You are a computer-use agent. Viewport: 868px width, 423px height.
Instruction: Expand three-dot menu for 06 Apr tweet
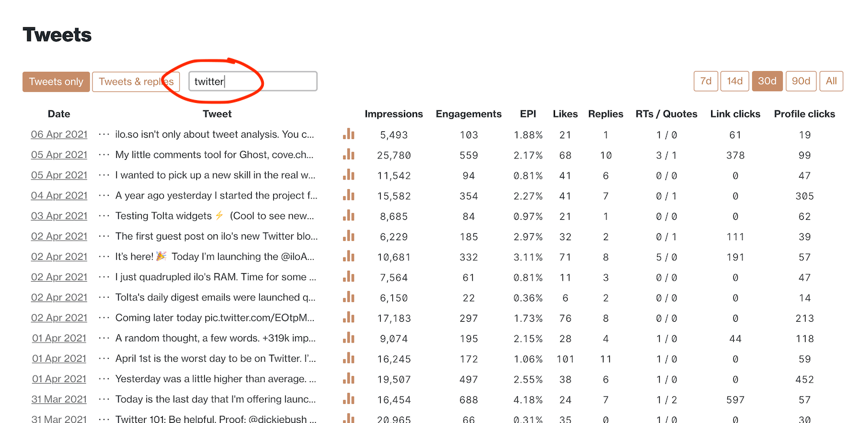pos(104,134)
